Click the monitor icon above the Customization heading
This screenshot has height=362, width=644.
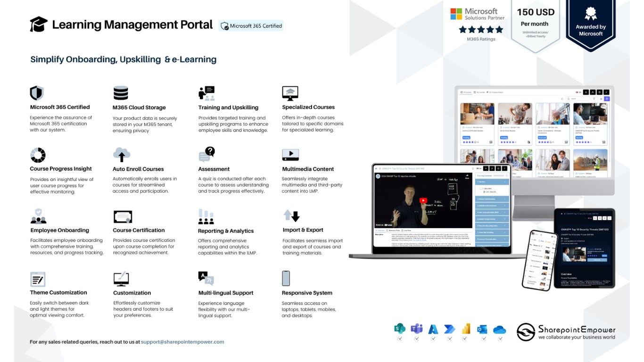point(121,279)
